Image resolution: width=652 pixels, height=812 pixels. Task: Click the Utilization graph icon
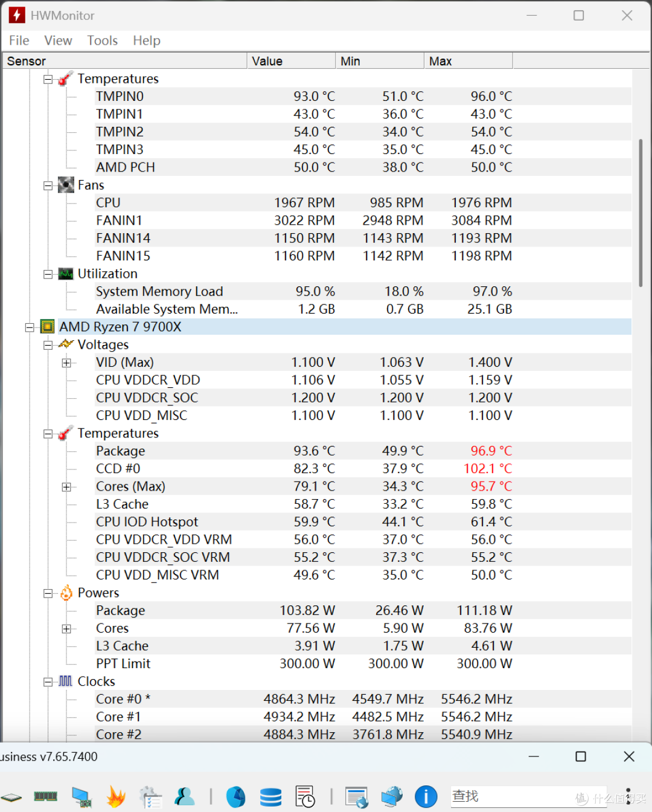(66, 274)
